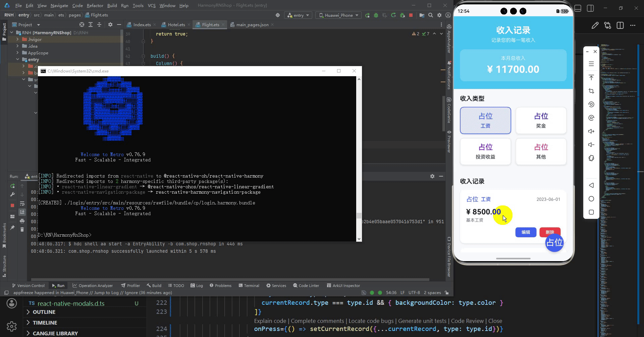The image size is (644, 337).
Task: Expand the .idea folder
Action: [17, 46]
